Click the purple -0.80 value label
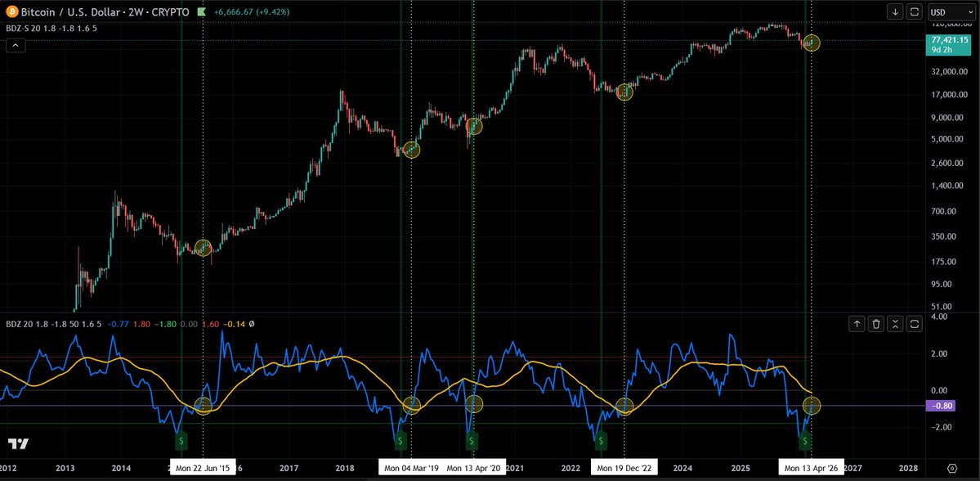 click(942, 405)
